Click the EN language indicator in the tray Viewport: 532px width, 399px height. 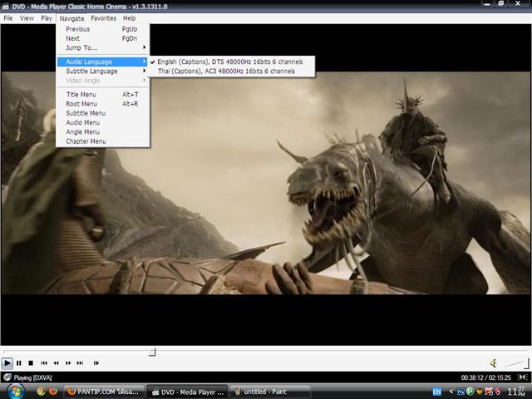click(437, 392)
